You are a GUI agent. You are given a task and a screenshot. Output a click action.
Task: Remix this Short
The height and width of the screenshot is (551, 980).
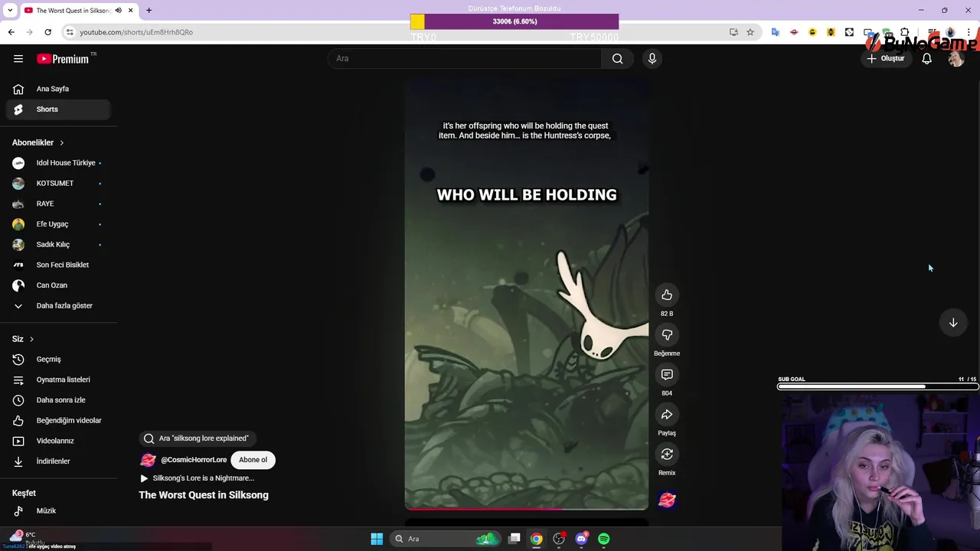click(x=667, y=454)
